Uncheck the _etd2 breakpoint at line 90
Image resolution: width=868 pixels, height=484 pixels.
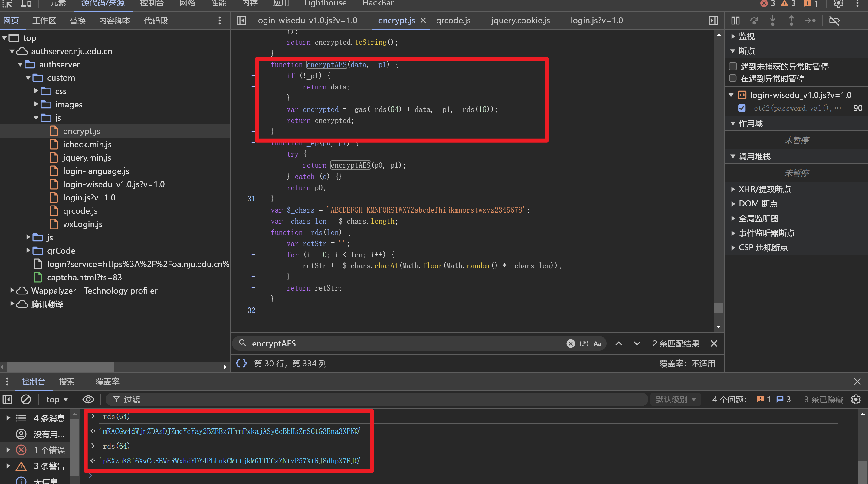(x=742, y=108)
